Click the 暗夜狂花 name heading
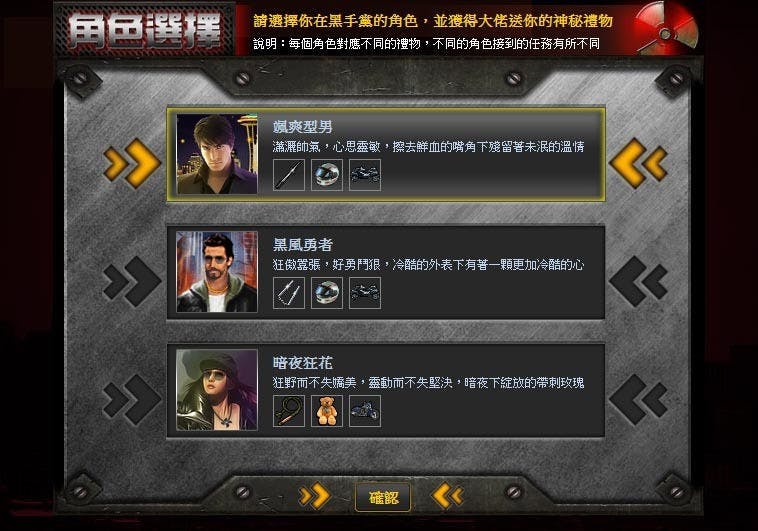Image resolution: width=758 pixels, height=531 pixels. click(x=303, y=363)
